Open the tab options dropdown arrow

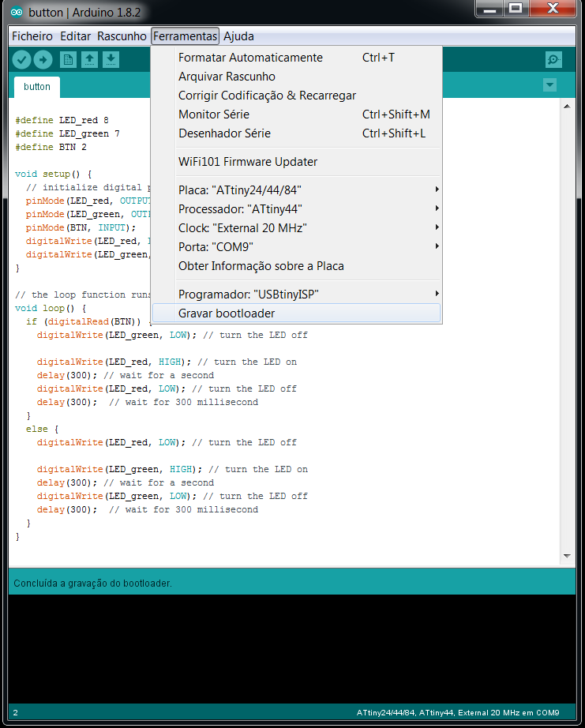(549, 85)
